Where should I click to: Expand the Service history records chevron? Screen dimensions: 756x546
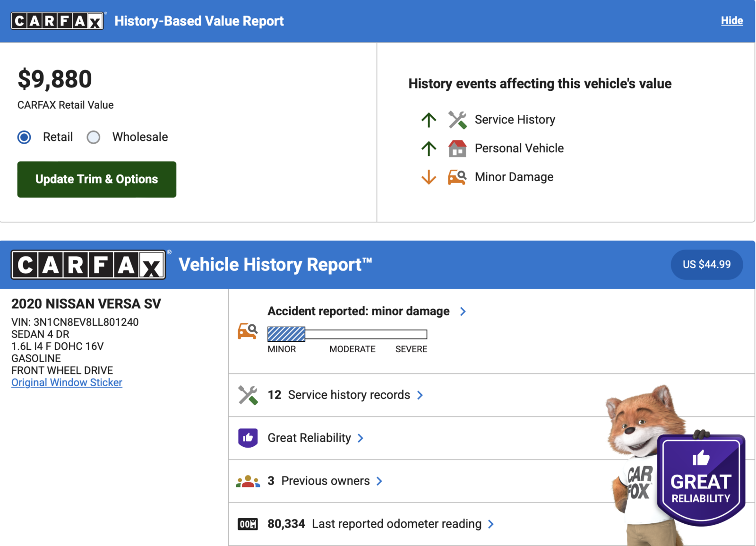(x=420, y=395)
